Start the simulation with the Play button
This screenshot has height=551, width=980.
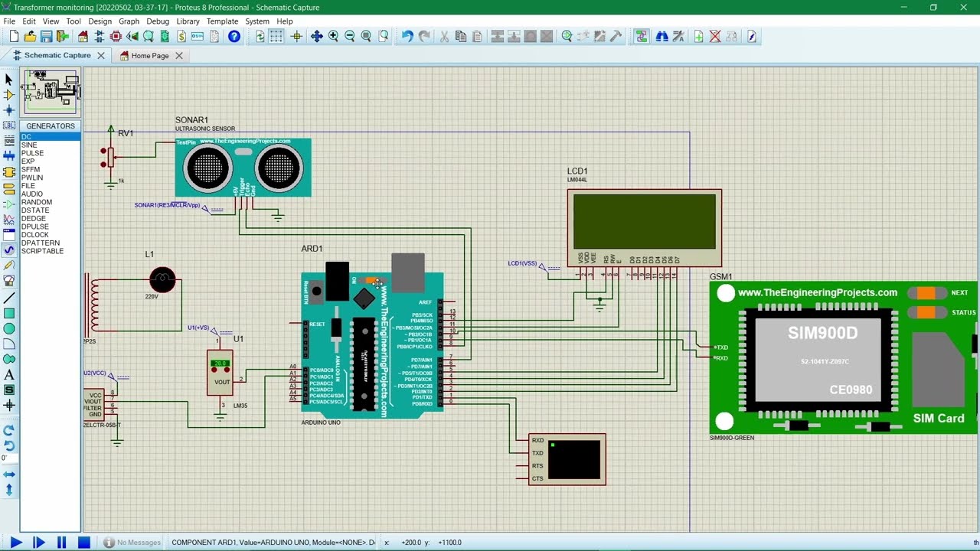pyautogui.click(x=16, y=543)
